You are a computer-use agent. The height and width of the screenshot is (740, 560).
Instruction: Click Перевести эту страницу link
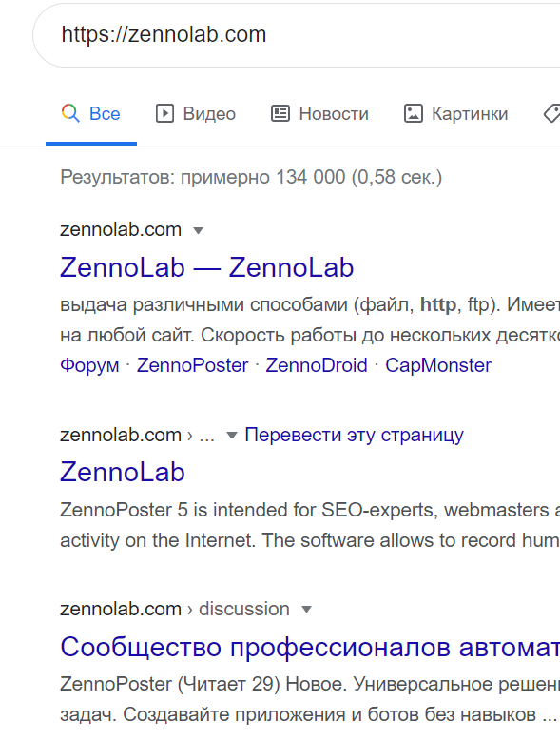coord(354,435)
